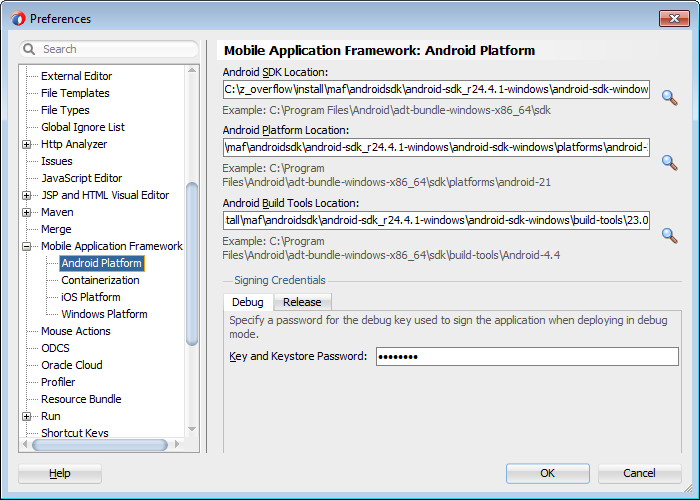Open Merge preferences
This screenshot has width=700, height=500.
(56, 229)
